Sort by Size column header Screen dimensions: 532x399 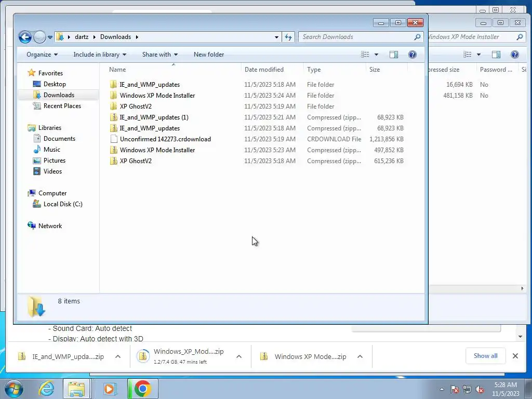coord(375,70)
